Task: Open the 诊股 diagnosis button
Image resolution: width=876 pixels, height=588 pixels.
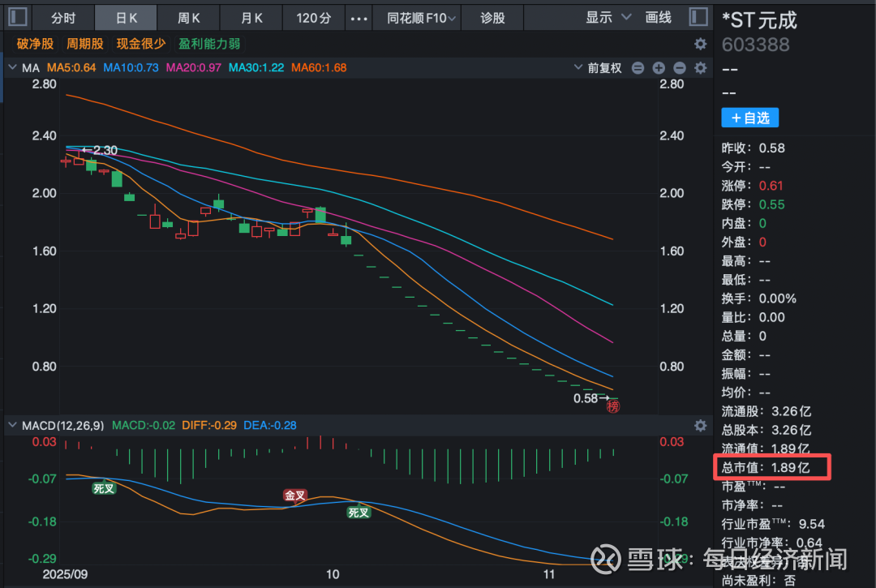Action: pos(492,17)
